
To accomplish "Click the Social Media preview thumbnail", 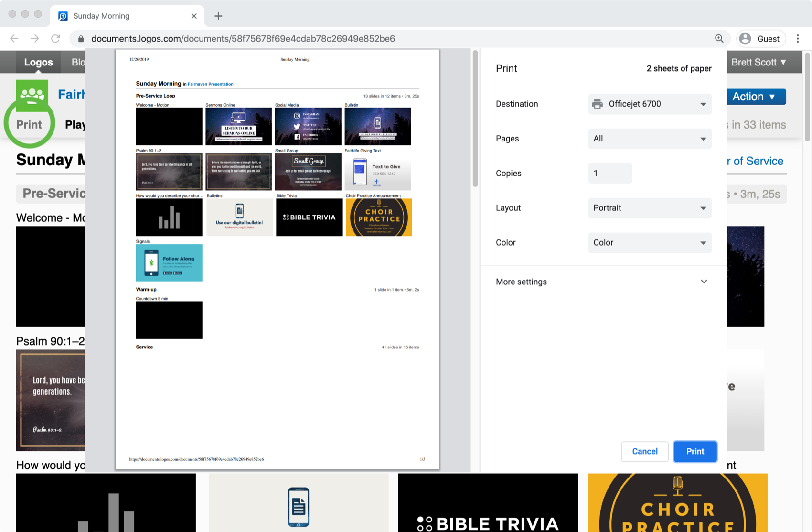I will coord(308,126).
